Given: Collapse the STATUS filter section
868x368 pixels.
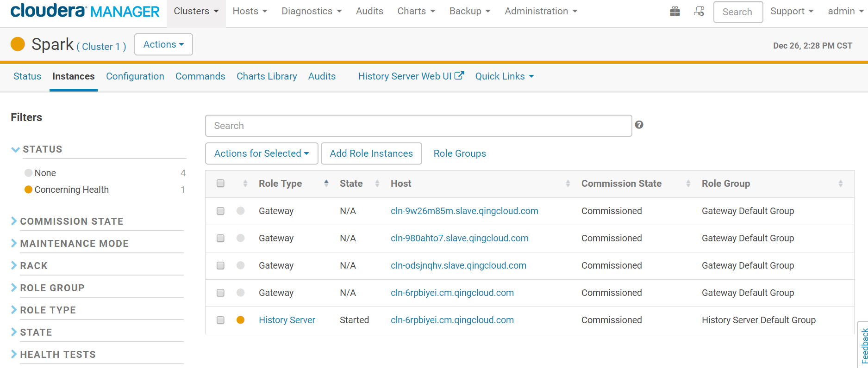Looking at the screenshot, I should (x=37, y=149).
